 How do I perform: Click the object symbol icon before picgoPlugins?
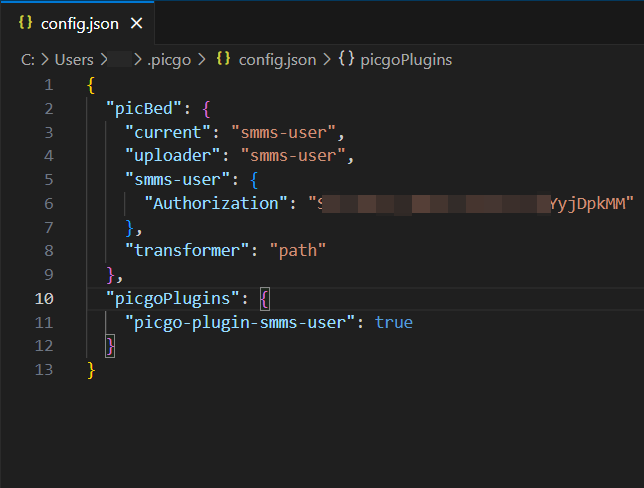[346, 59]
